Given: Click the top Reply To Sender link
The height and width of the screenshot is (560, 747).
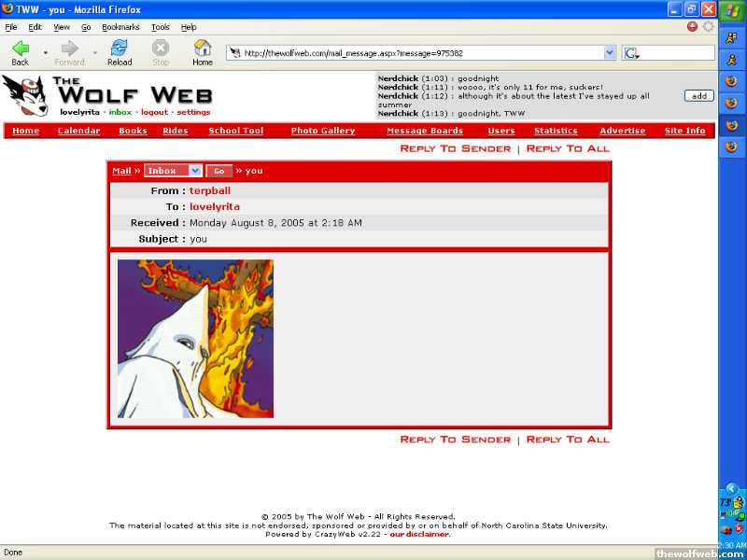Looking at the screenshot, I should [455, 148].
